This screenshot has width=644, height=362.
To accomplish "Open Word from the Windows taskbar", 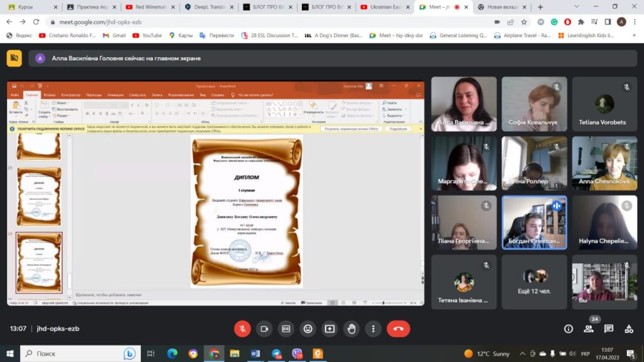I will (255, 354).
